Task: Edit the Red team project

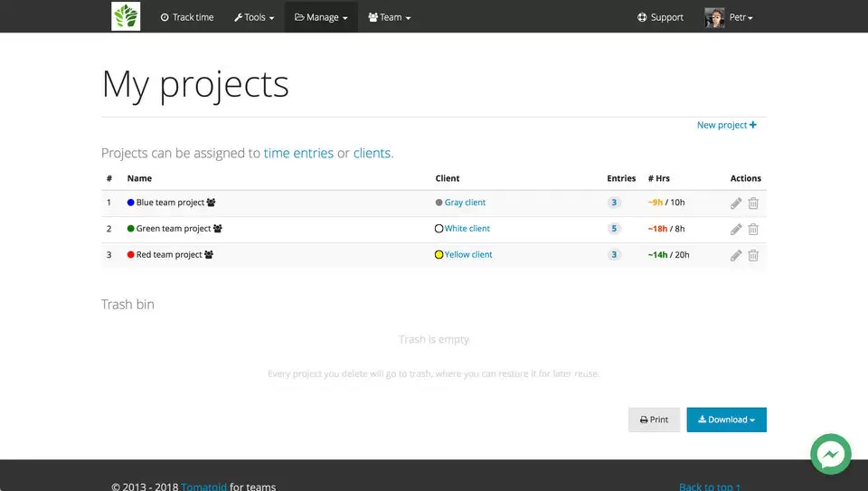Action: click(736, 255)
